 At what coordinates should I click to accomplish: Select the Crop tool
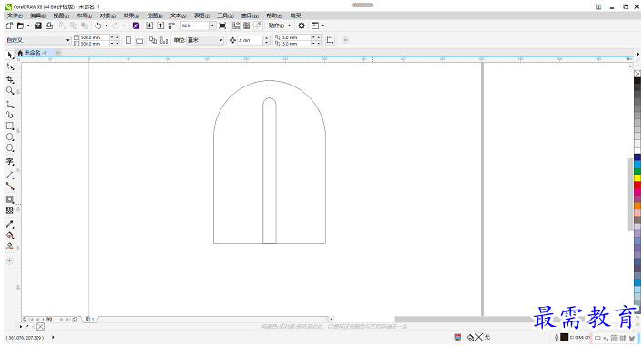coord(10,79)
